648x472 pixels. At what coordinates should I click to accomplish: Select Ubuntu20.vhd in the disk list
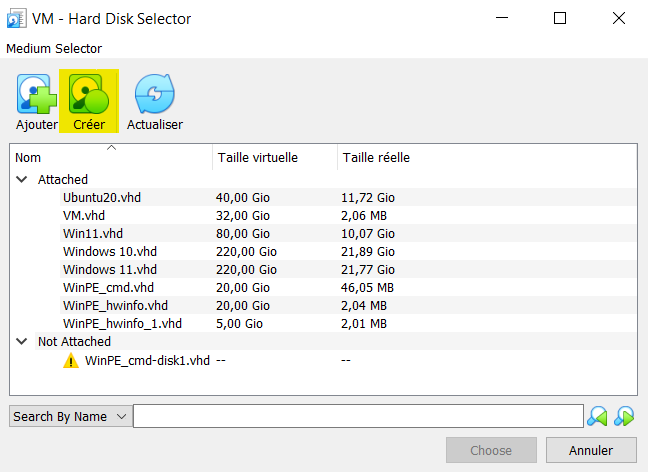[102, 198]
